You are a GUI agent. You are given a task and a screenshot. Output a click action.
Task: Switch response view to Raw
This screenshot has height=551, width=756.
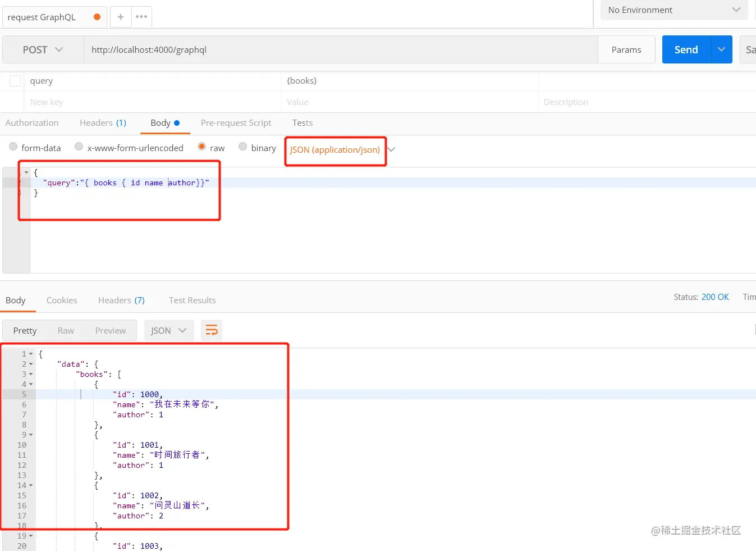point(66,331)
